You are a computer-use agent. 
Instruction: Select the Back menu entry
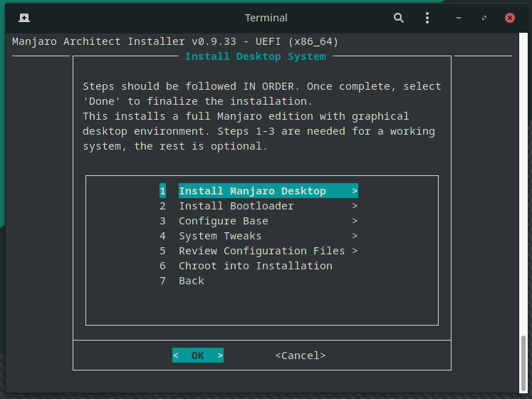(x=192, y=281)
